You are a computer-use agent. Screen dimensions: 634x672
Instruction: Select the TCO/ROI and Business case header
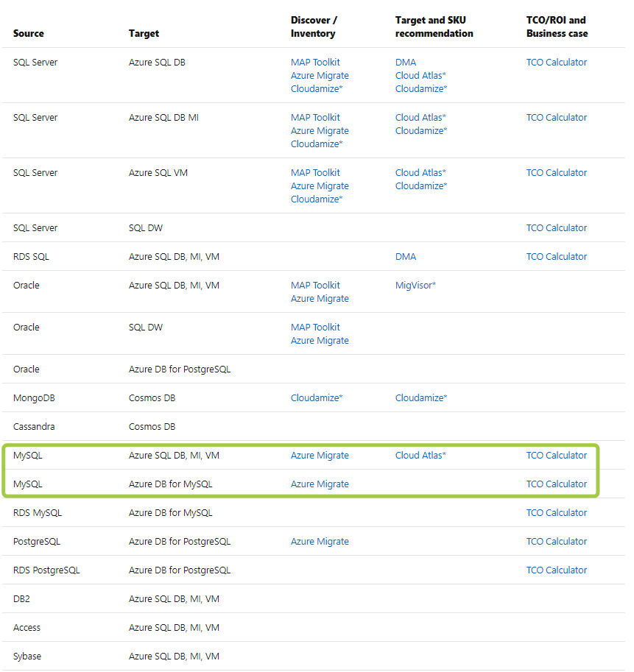[x=557, y=26]
